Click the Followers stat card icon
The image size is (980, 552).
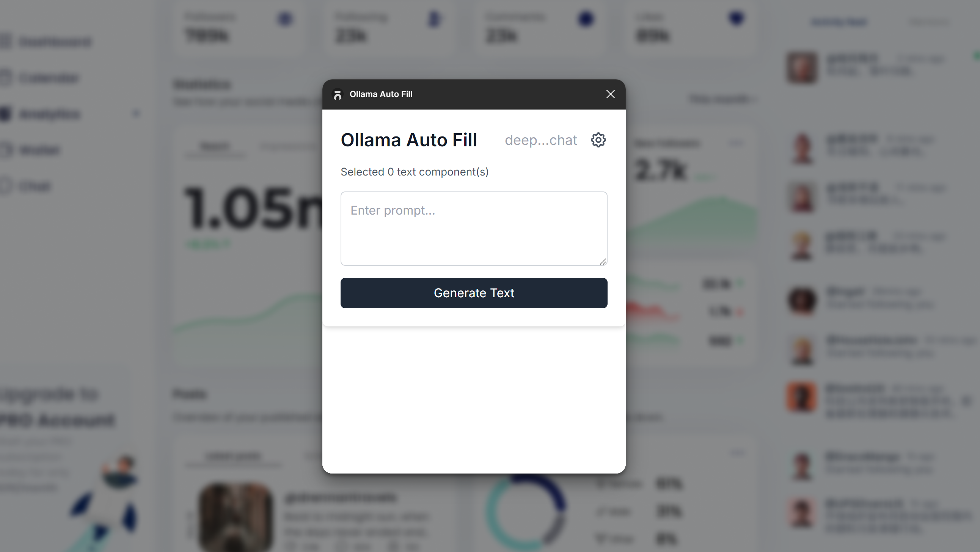(x=285, y=19)
